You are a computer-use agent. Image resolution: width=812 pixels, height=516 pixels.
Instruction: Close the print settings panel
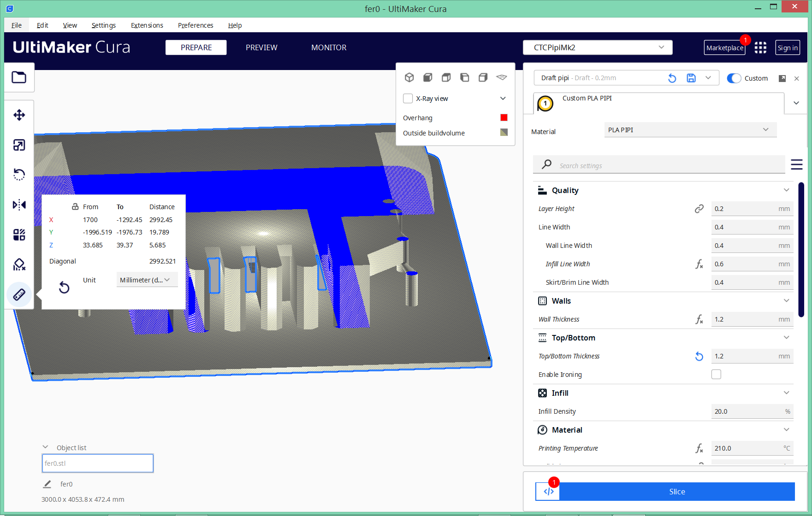click(x=796, y=79)
